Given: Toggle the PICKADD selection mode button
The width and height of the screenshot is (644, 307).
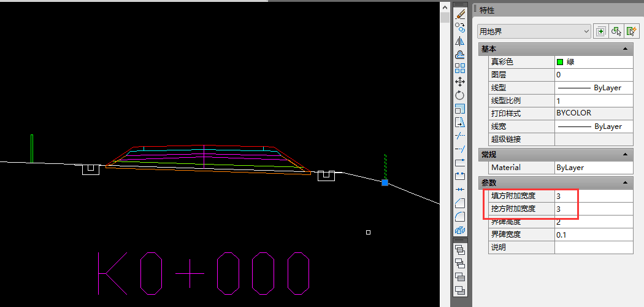Looking at the screenshot, I should tap(601, 31).
